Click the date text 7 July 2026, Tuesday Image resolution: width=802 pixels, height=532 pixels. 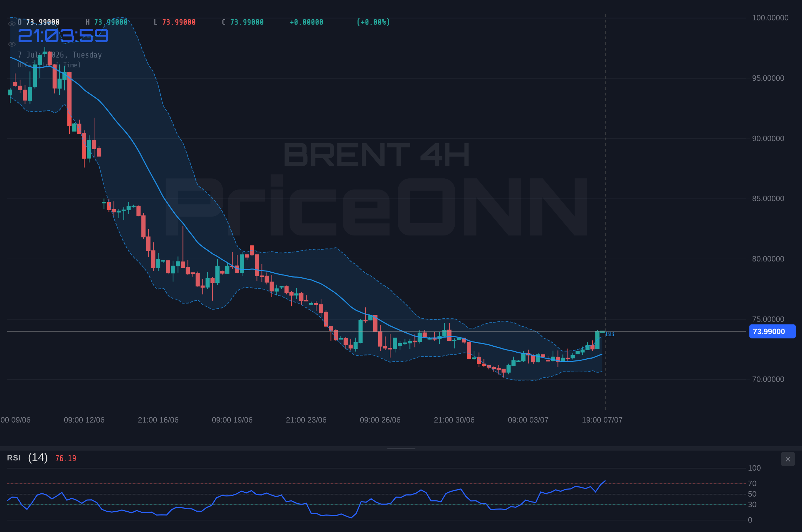tap(60, 55)
